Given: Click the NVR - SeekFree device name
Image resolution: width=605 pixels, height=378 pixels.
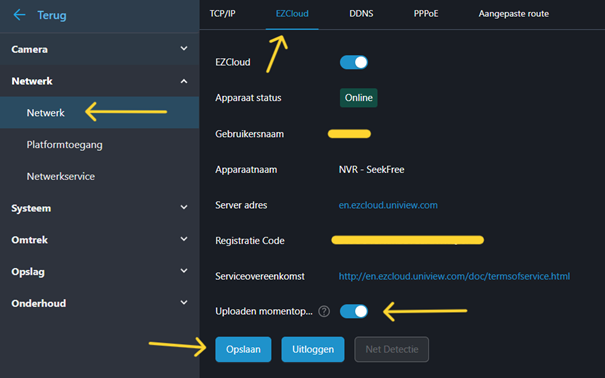Looking at the screenshot, I should [372, 170].
